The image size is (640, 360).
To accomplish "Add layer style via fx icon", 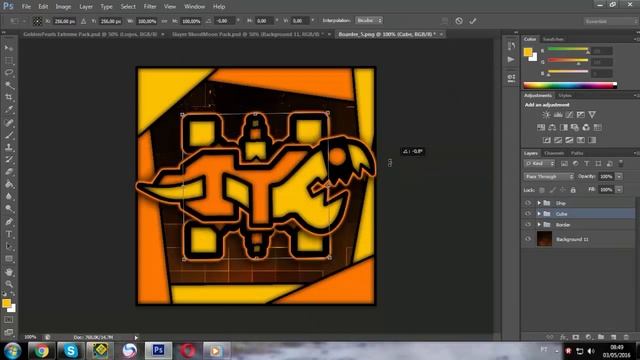I will [563, 337].
